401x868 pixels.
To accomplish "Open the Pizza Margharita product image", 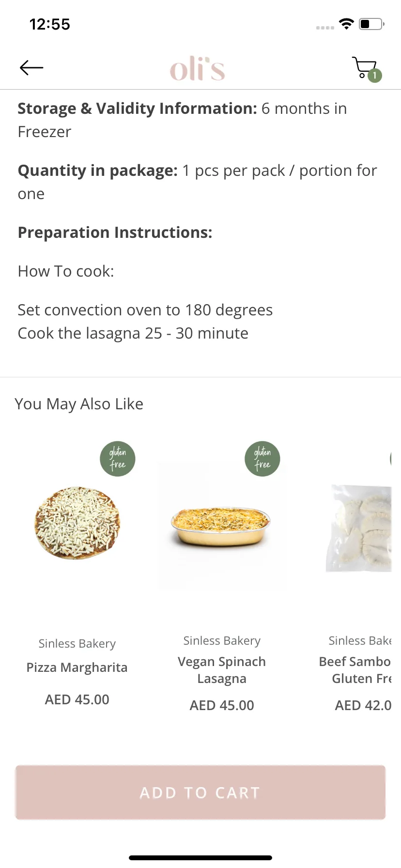I will point(77,523).
